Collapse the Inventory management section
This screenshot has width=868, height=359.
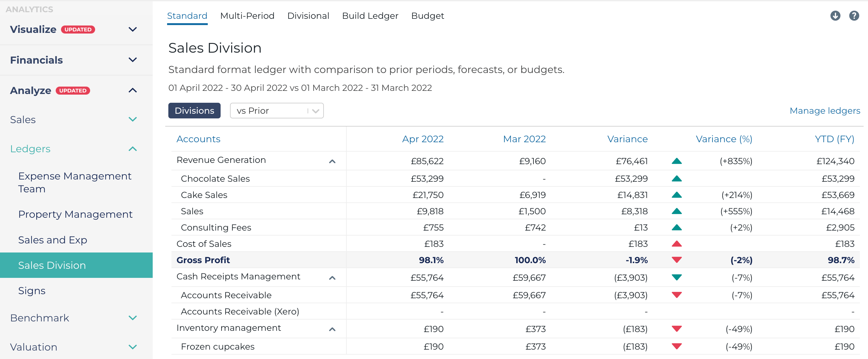pyautogui.click(x=333, y=329)
